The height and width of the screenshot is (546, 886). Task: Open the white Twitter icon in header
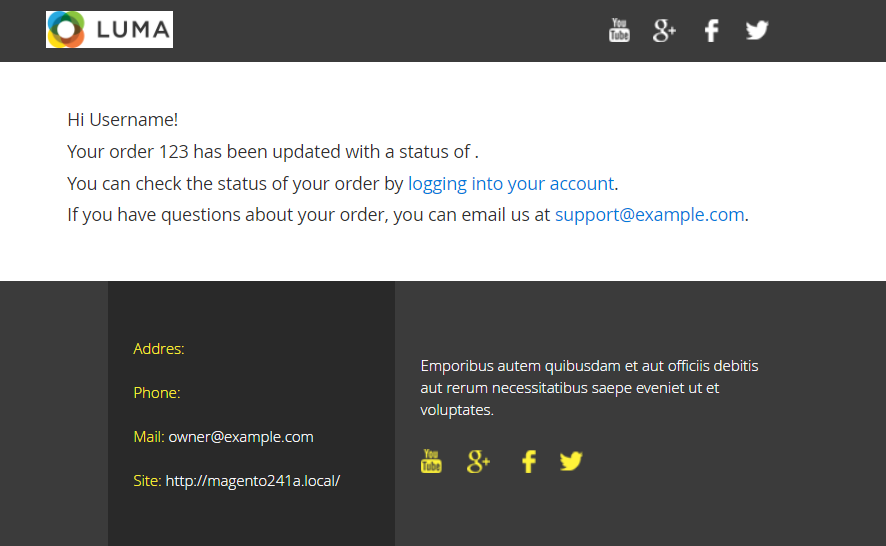pyautogui.click(x=757, y=30)
